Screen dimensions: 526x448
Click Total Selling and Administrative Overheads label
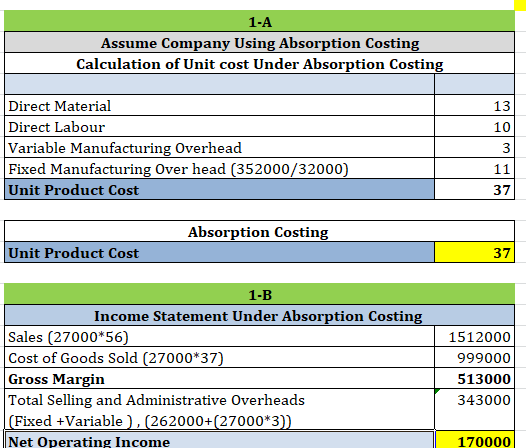219,409
